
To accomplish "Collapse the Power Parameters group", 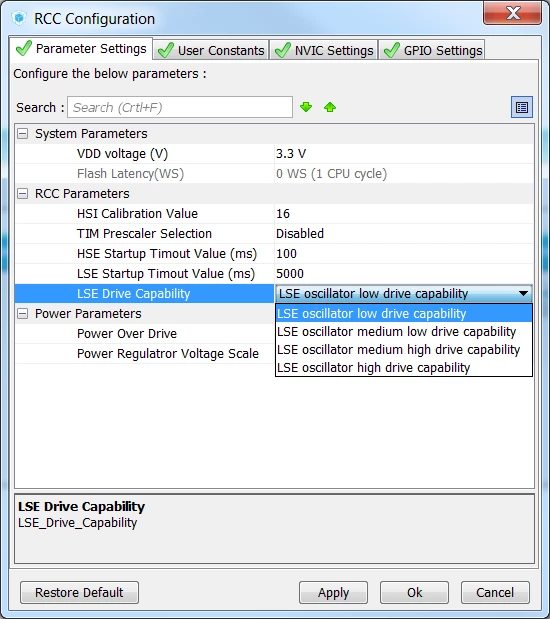I will 23,314.
